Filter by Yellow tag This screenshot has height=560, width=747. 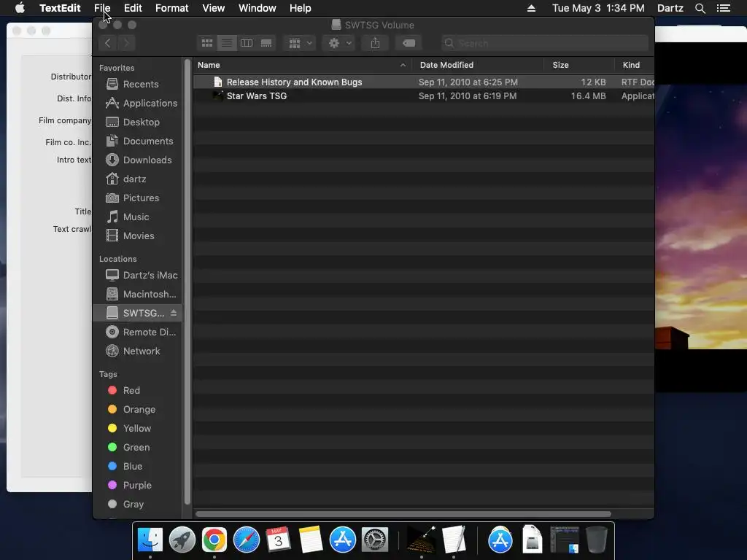pyautogui.click(x=137, y=429)
